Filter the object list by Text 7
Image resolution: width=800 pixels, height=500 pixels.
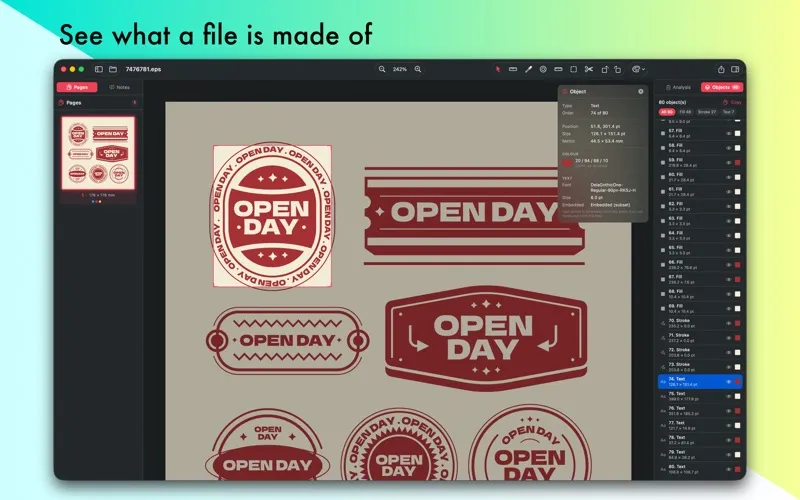tap(728, 112)
